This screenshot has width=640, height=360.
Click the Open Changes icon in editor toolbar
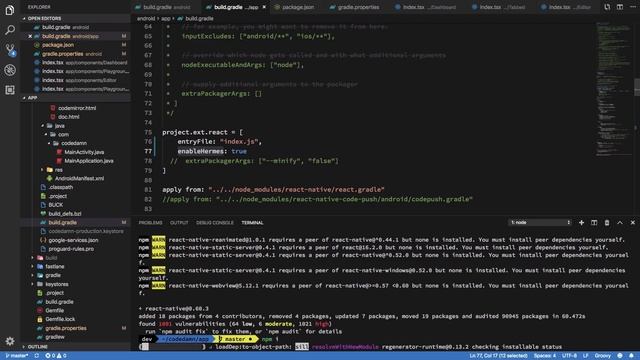click(607, 7)
